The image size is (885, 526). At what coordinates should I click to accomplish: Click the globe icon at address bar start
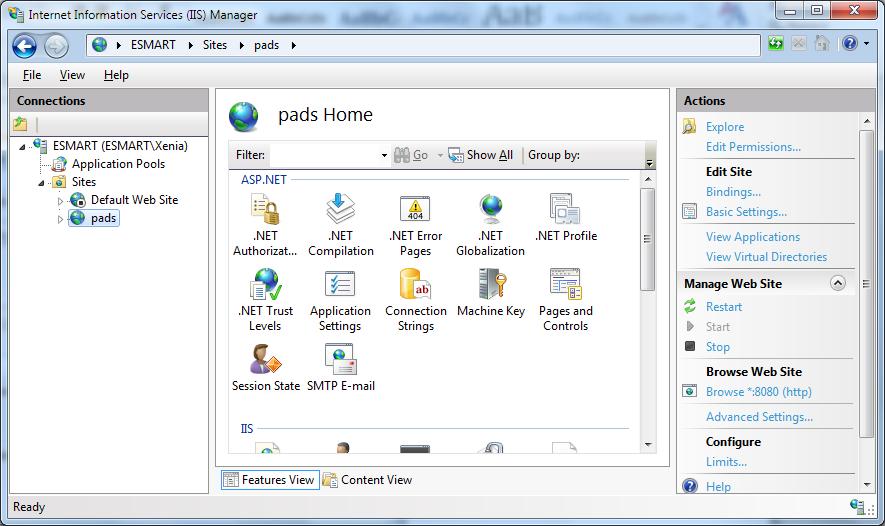point(99,45)
